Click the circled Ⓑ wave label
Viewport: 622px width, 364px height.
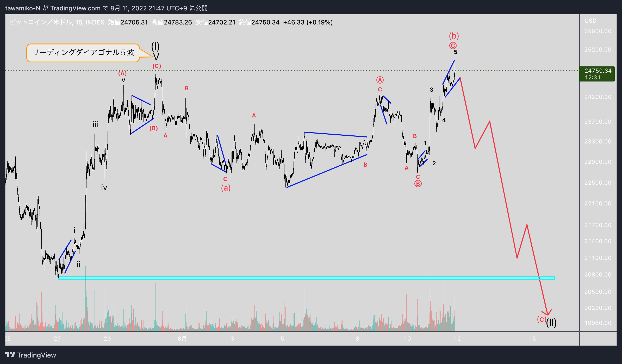[x=418, y=184]
